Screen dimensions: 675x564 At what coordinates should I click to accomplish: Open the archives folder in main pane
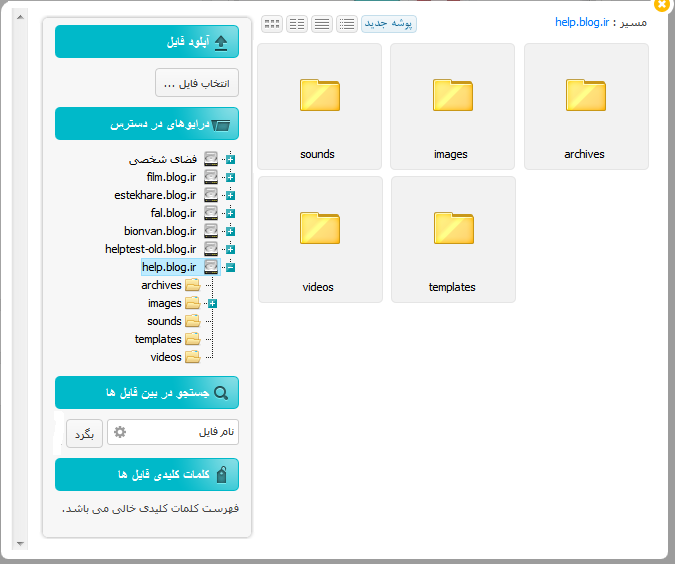click(585, 106)
